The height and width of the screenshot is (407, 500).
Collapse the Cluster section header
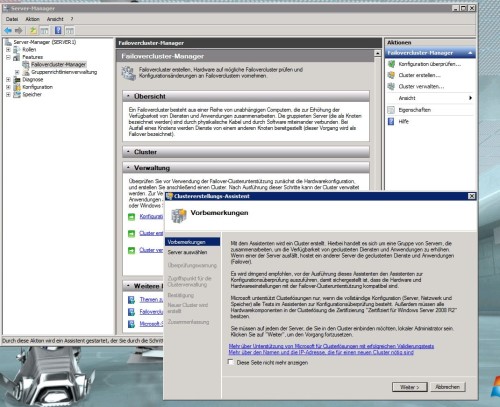click(128, 152)
